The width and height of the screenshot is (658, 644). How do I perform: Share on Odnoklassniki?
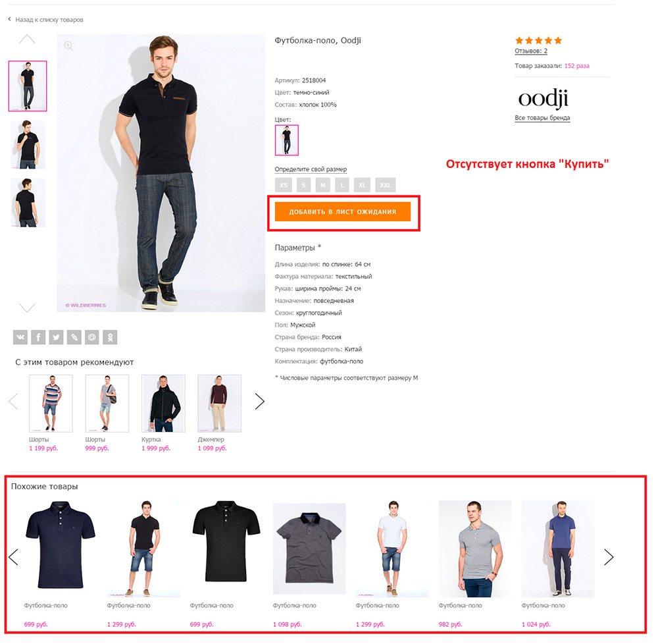110,337
